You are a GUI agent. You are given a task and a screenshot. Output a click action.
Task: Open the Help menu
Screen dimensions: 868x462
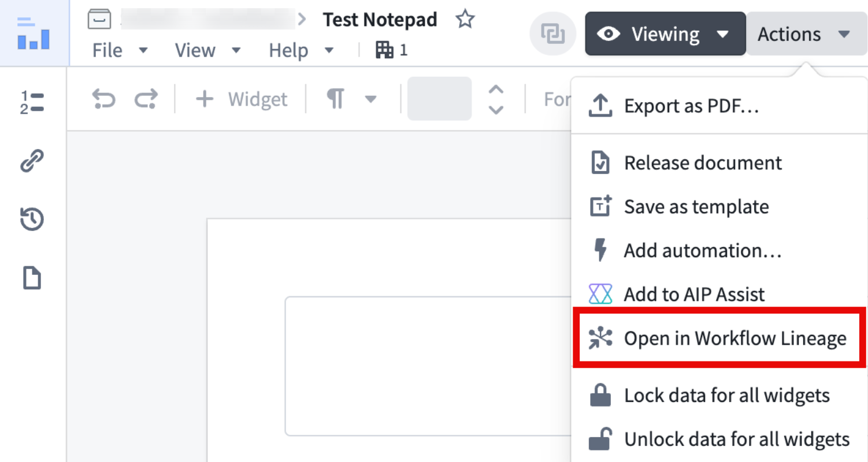(289, 50)
